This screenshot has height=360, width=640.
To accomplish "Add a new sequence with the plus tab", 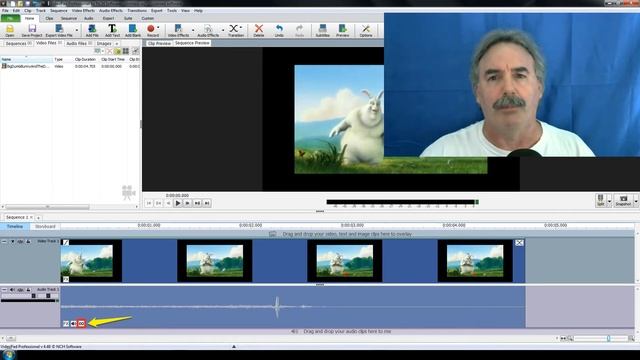I will coord(38,218).
